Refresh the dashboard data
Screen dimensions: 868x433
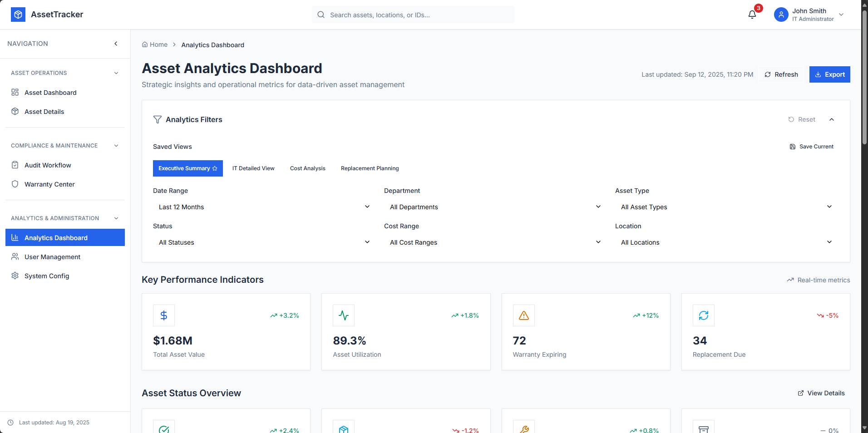tap(781, 74)
